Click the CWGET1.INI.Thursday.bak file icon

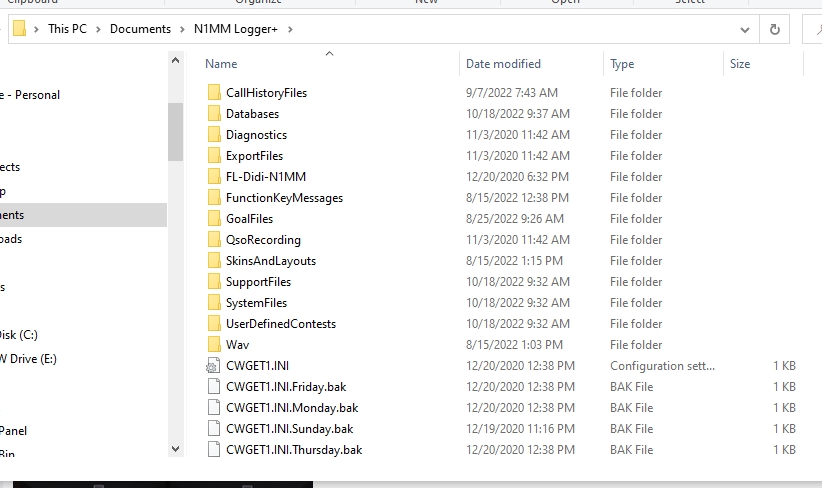214,449
